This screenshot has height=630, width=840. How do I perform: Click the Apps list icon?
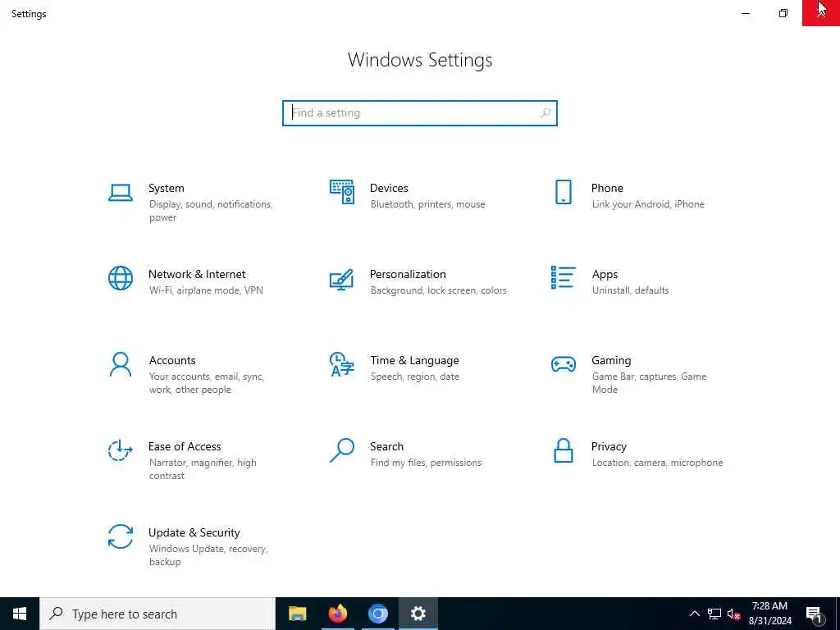(563, 277)
